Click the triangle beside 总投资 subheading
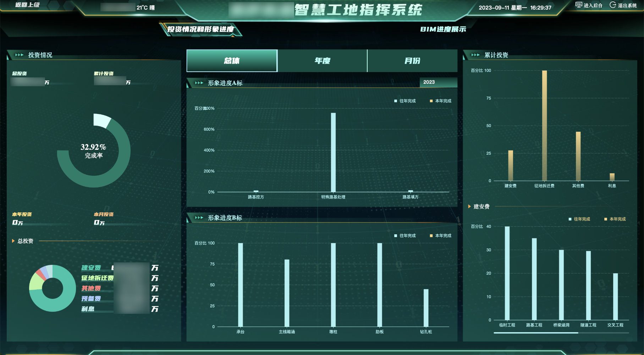The height and width of the screenshot is (355, 644). coord(13,241)
